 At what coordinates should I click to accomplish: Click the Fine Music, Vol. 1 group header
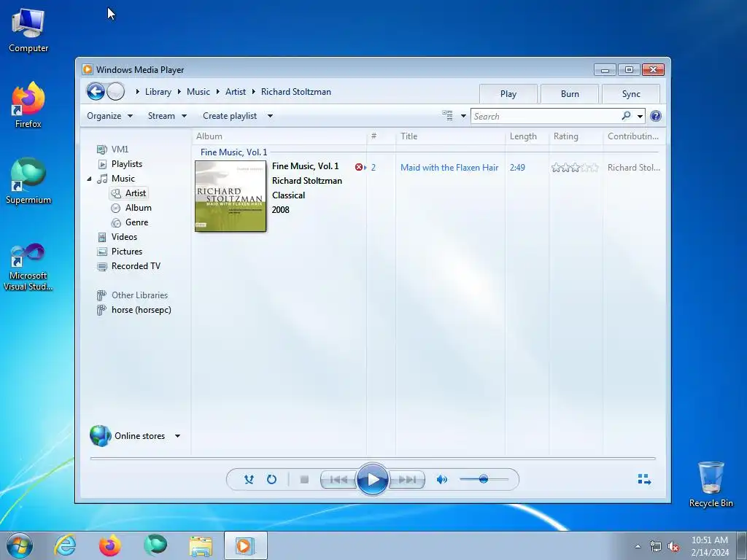point(233,152)
